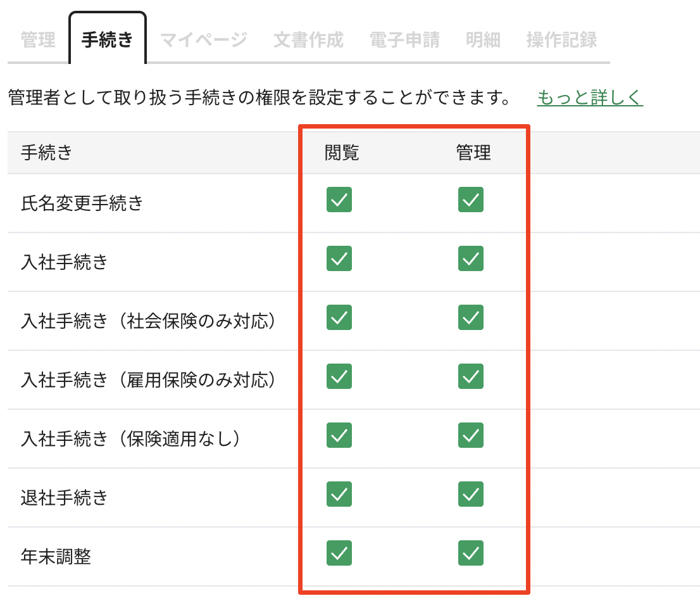Disable 管理 for 入社手続き（保険適用なし）
700x603 pixels.
click(471, 436)
